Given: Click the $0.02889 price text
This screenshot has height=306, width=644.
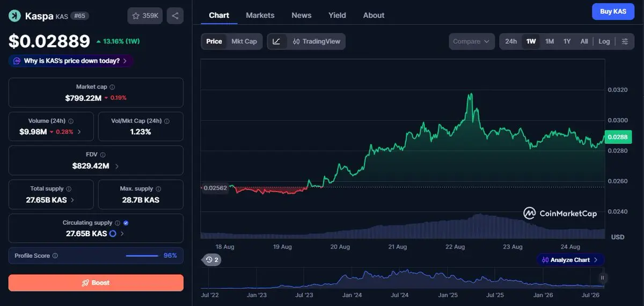Looking at the screenshot, I should coord(49,41).
